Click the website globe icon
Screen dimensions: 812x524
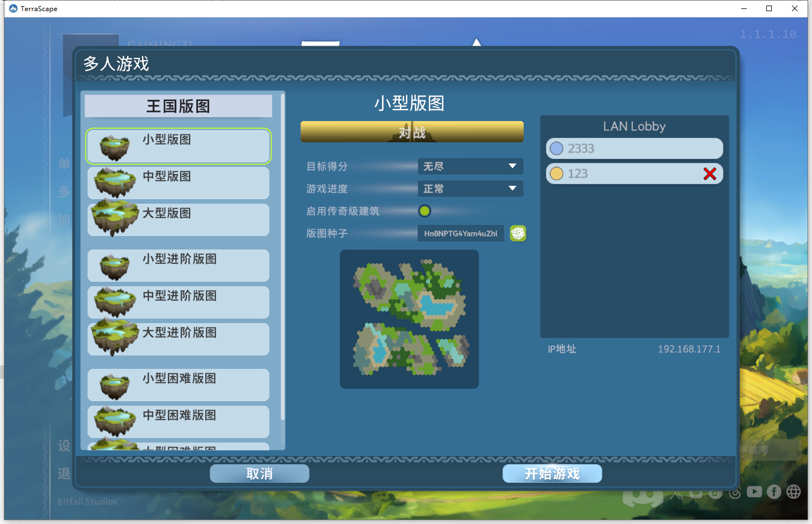pos(794,492)
